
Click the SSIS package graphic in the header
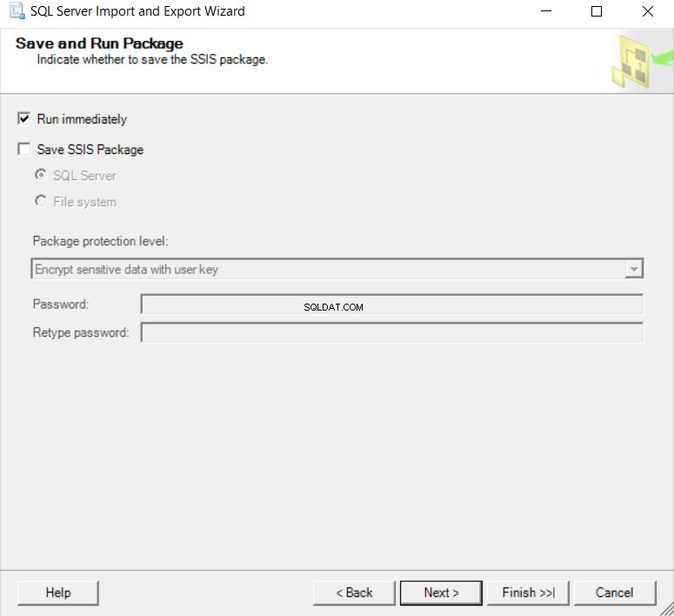641,63
